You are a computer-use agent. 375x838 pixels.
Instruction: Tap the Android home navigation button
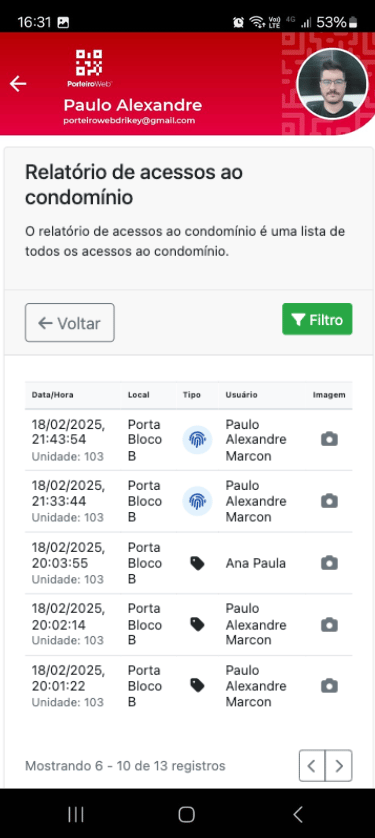coord(186,814)
